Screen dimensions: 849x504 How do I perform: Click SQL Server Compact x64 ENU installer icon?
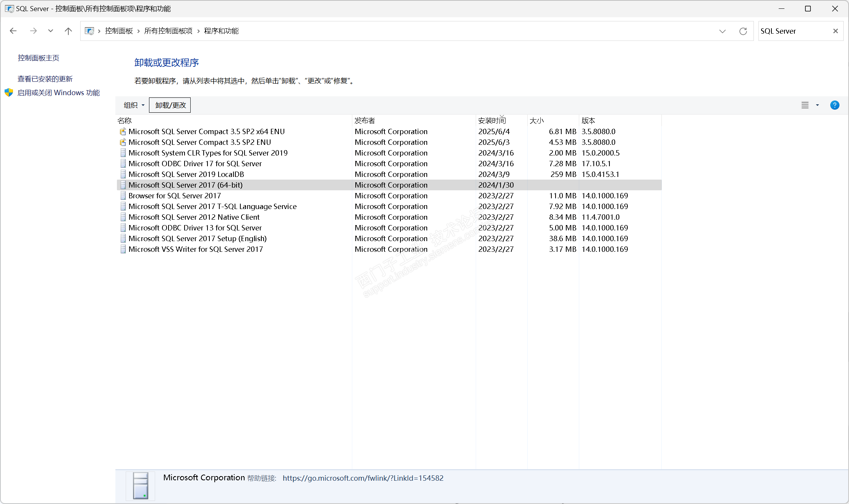click(x=123, y=131)
